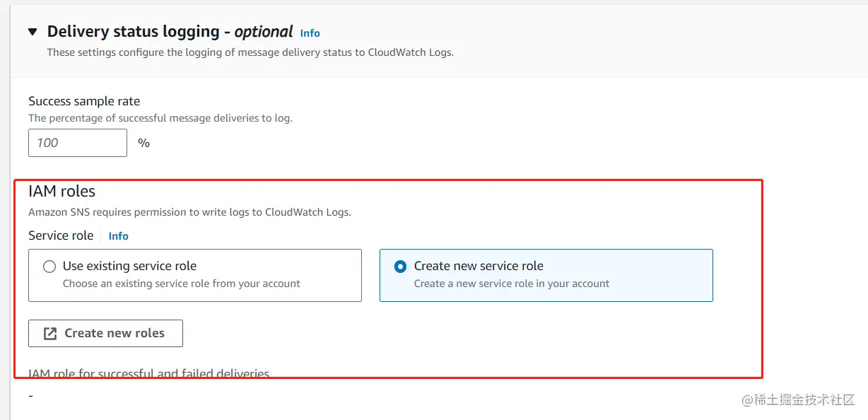Click the Success sample rate input field
868x420 pixels.
(x=78, y=143)
